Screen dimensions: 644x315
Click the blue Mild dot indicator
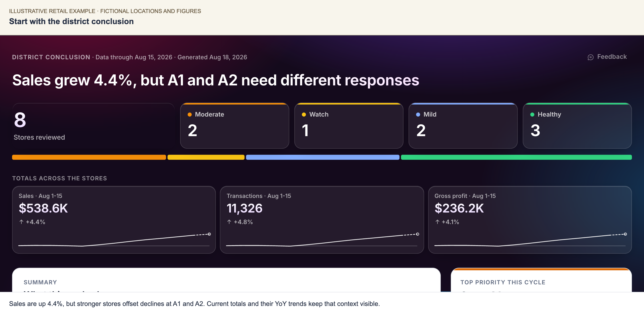(x=418, y=115)
